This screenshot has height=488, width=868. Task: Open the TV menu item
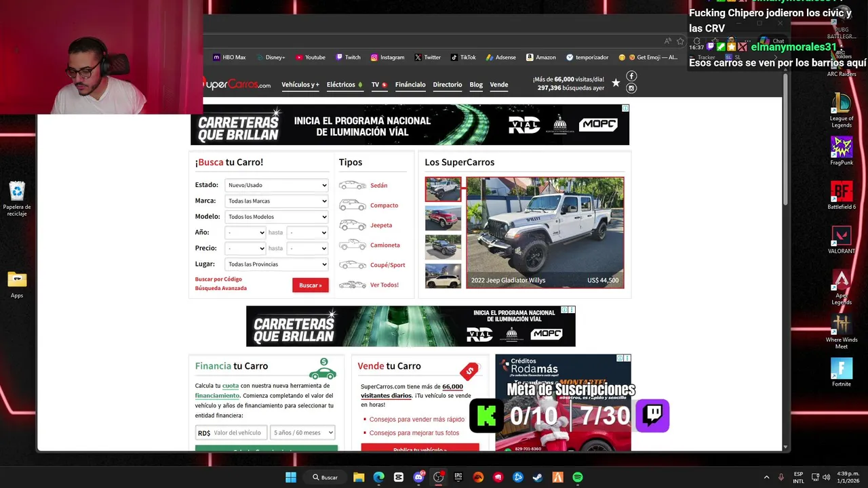pyautogui.click(x=379, y=85)
